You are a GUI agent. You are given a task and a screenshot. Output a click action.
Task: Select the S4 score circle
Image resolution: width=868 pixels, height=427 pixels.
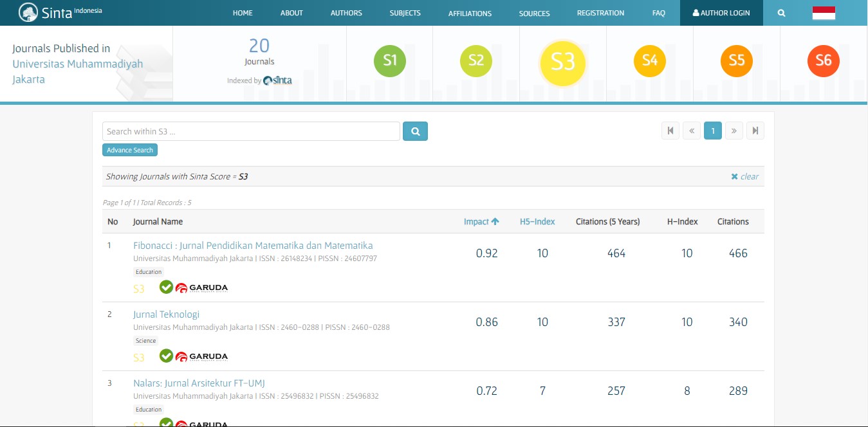pyautogui.click(x=650, y=61)
